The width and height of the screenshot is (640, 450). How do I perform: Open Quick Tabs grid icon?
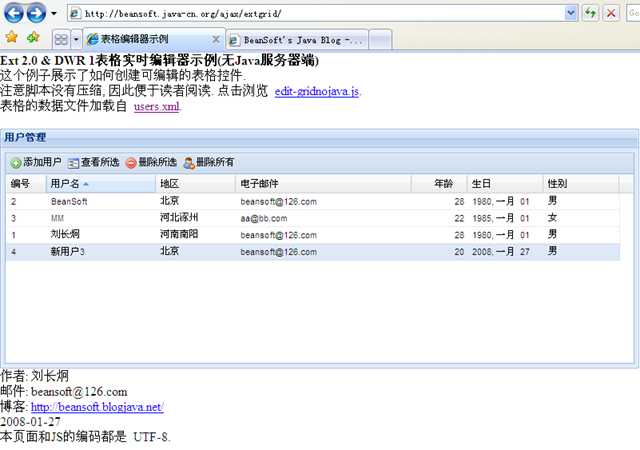coord(61,40)
